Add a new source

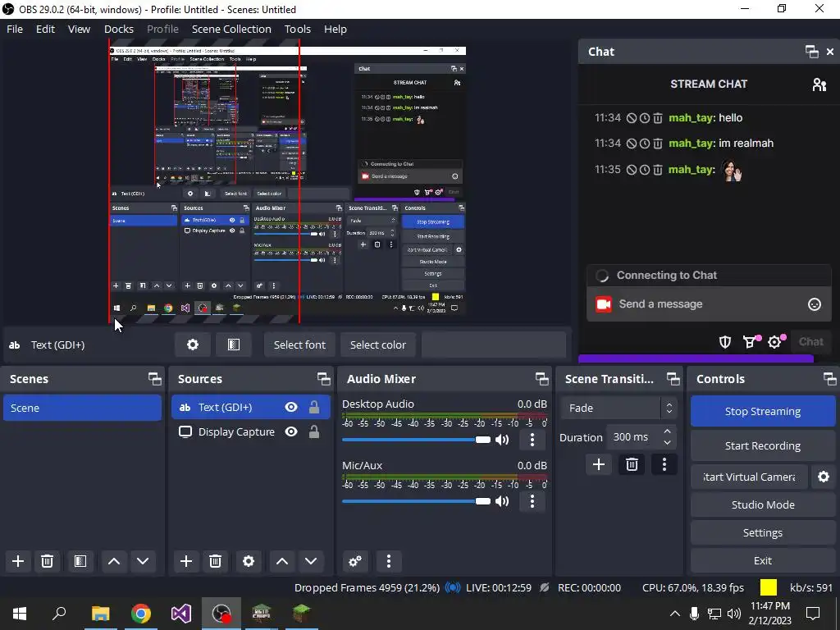[x=186, y=561]
